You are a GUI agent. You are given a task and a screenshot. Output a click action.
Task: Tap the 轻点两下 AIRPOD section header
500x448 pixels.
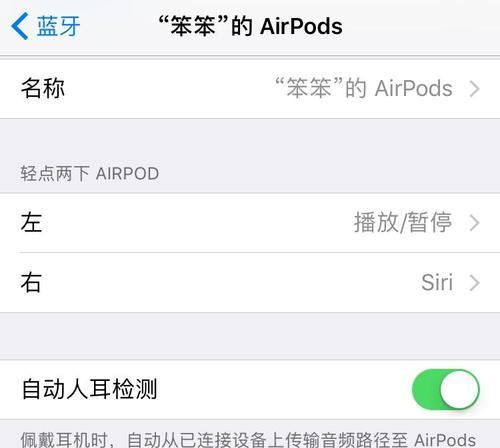coord(90,174)
